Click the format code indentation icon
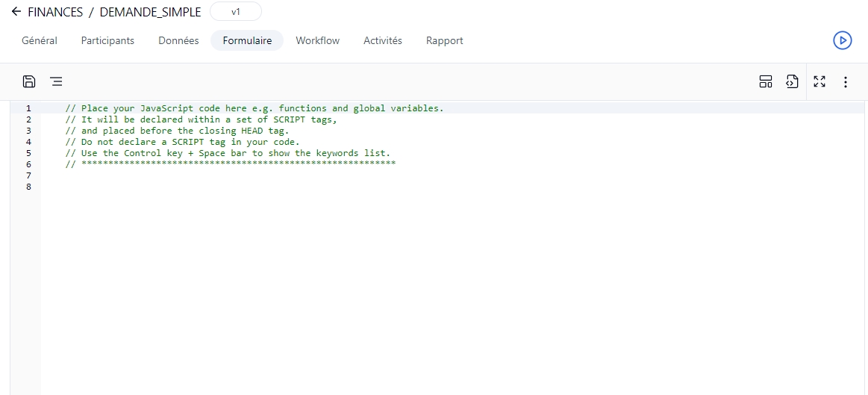The width and height of the screenshot is (868, 395). 56,82
